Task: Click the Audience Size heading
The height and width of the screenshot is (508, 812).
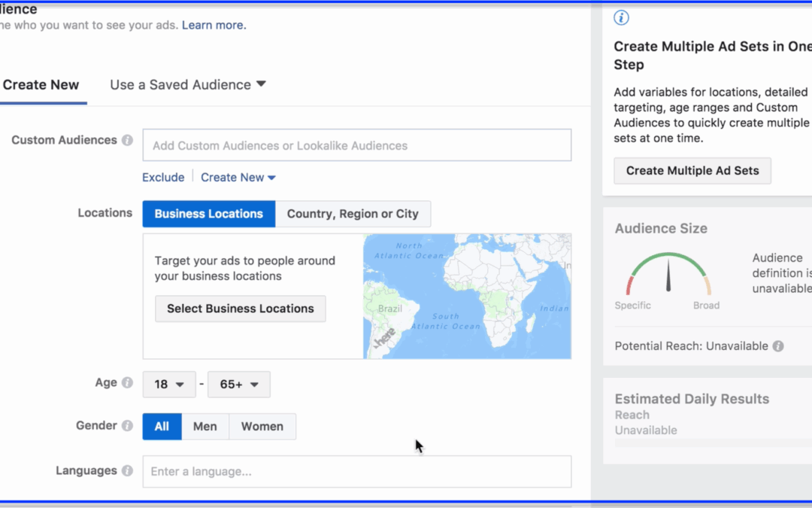Action: coord(661,228)
